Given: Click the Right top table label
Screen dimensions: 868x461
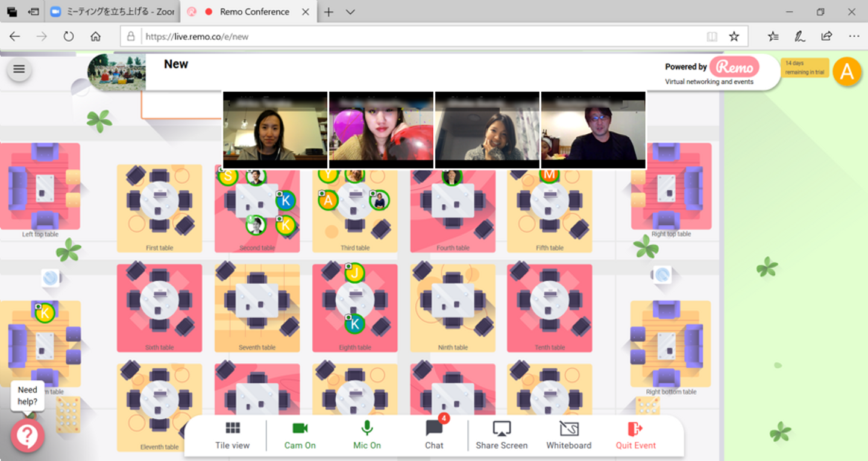Looking at the screenshot, I should (x=671, y=234).
